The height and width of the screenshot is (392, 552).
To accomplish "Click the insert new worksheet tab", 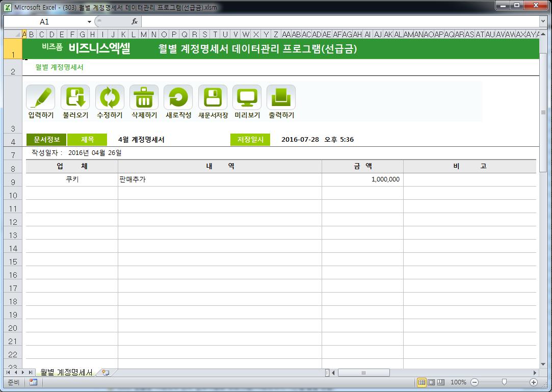I will pos(106,373).
